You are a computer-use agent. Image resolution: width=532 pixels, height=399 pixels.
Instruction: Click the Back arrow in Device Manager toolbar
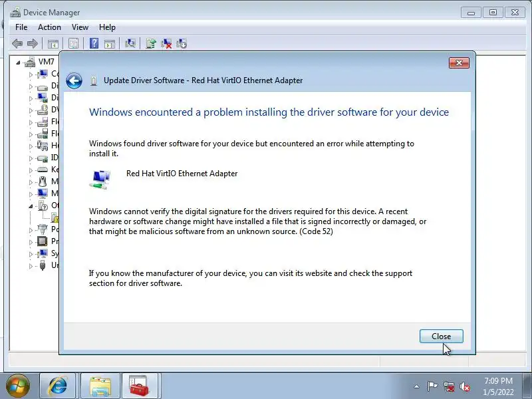[17, 43]
